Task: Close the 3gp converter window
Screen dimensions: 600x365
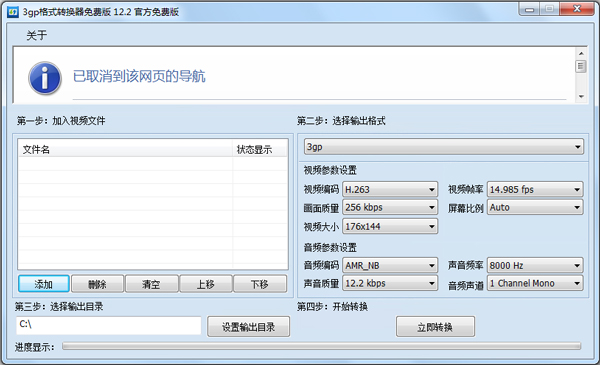Action: point(577,10)
